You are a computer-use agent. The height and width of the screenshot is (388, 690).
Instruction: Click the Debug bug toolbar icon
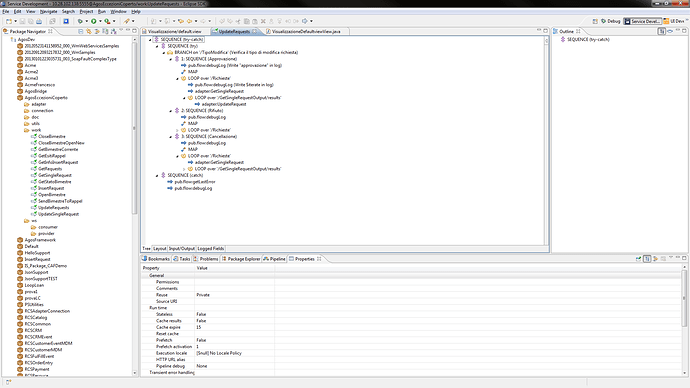[80, 21]
